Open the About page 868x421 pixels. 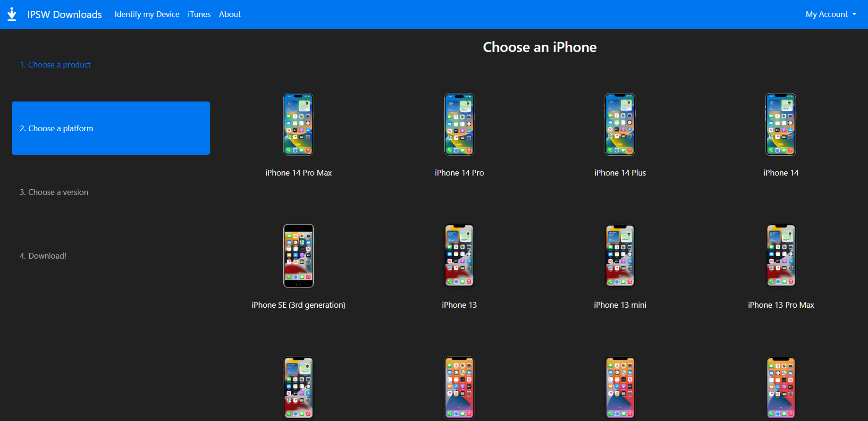click(x=230, y=14)
